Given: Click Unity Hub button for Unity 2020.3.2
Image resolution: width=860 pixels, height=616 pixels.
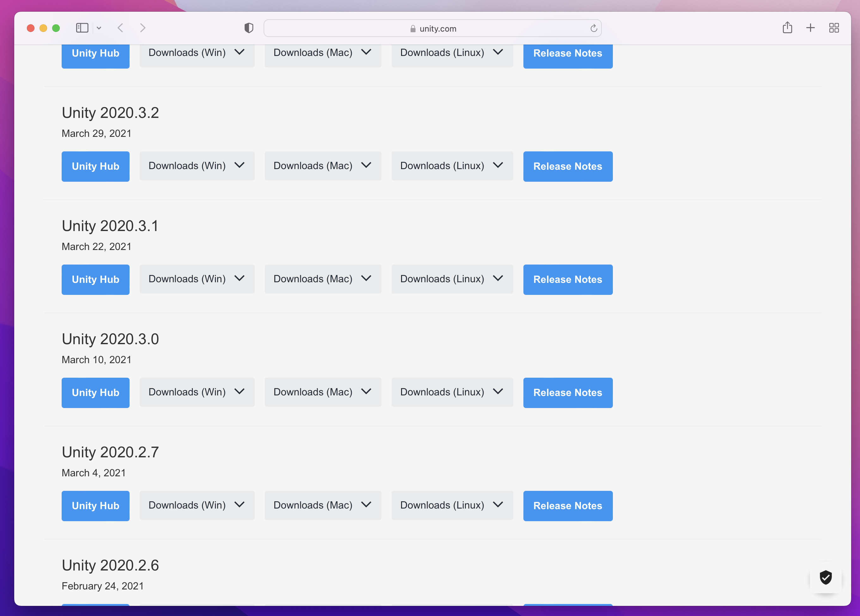Looking at the screenshot, I should point(95,167).
